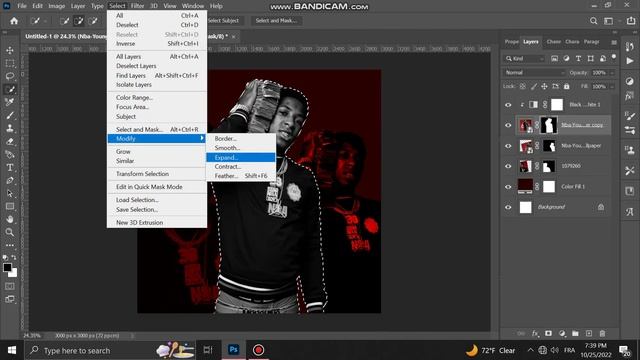The image size is (640, 360).
Task: Select the Path Selection tool
Action: 10,193
